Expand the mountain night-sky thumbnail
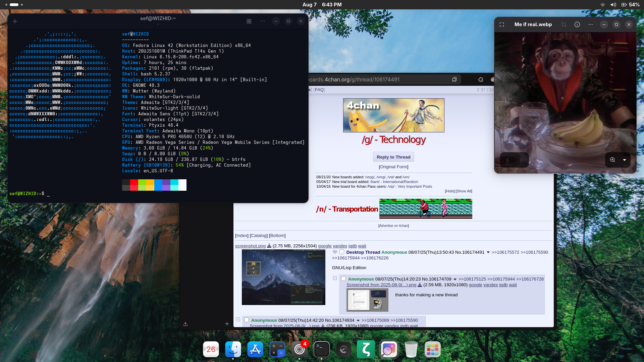The height and width of the screenshot is (362, 644). point(283,277)
